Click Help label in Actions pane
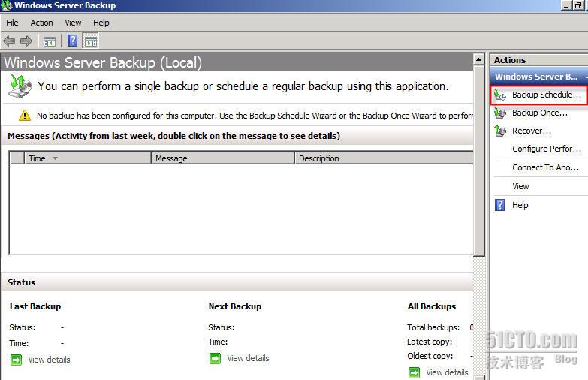588x380 pixels. [520, 205]
